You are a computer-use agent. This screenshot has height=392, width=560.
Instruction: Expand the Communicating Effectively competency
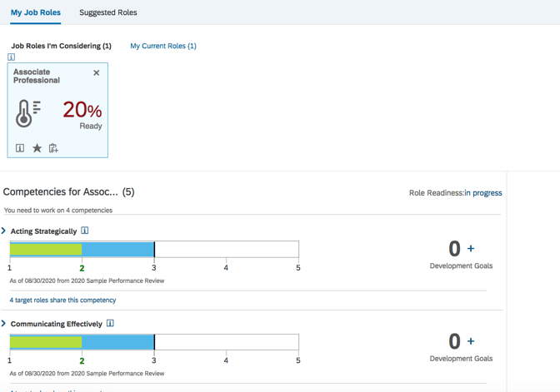(x=4, y=323)
